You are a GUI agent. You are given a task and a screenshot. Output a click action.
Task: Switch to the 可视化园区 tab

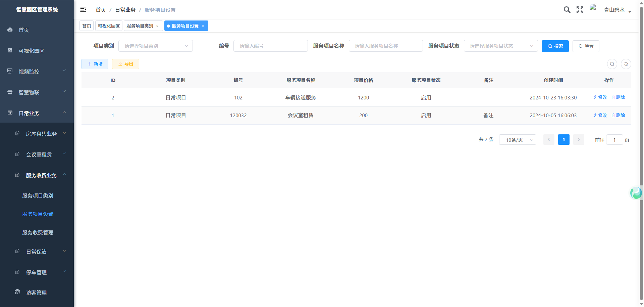click(109, 26)
